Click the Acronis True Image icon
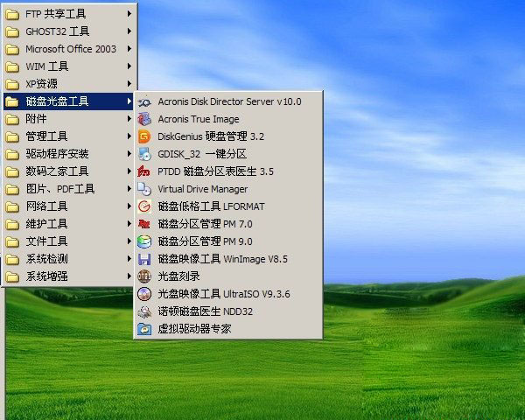Image resolution: width=525 pixels, height=420 pixels. click(144, 119)
